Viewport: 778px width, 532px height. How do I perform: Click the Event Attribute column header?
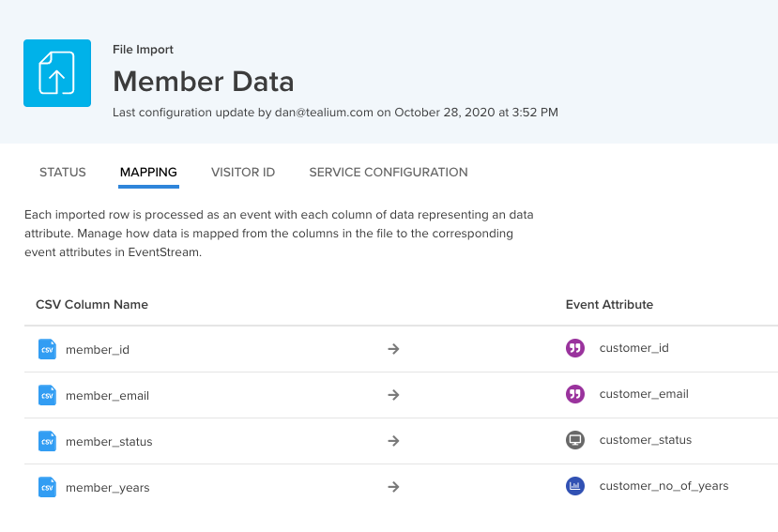(609, 305)
